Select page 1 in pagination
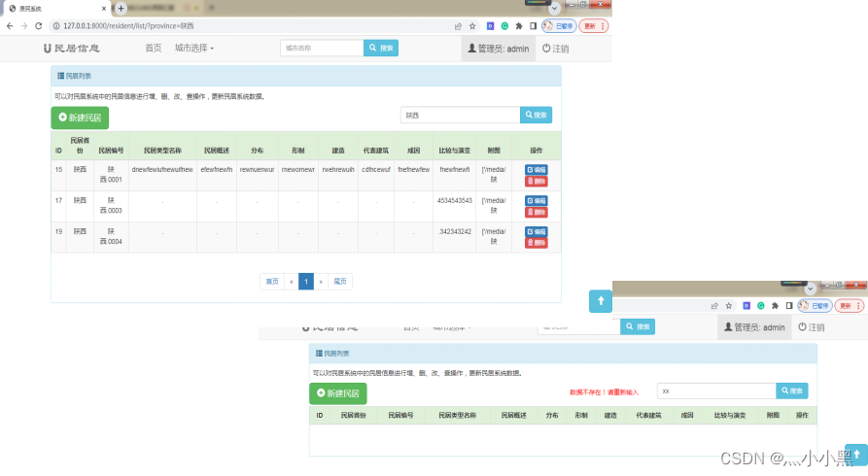This screenshot has width=868, height=476. [x=306, y=282]
